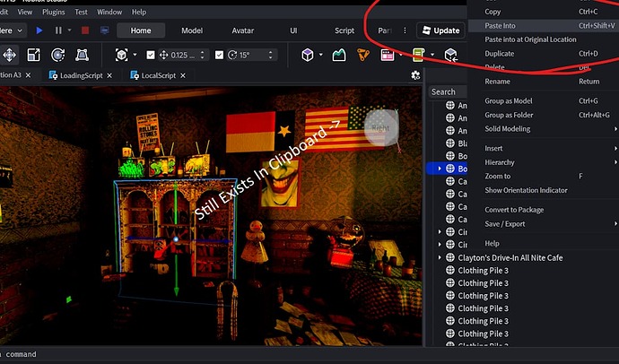Click the Update button

tap(440, 30)
